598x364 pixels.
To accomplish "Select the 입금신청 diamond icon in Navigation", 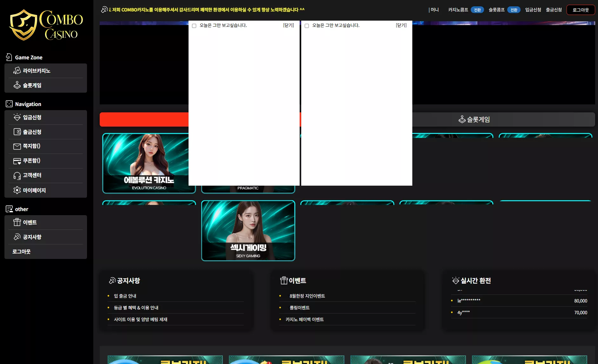I will click(x=17, y=117).
